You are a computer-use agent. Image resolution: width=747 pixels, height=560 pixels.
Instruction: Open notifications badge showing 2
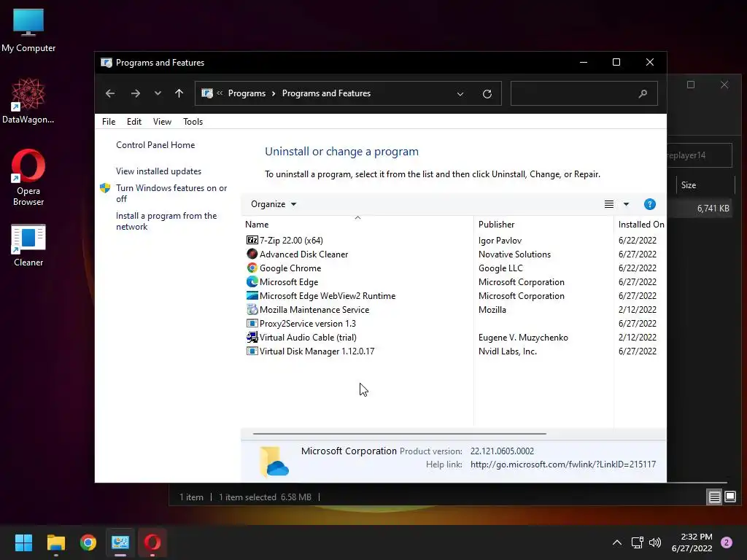coord(727,542)
